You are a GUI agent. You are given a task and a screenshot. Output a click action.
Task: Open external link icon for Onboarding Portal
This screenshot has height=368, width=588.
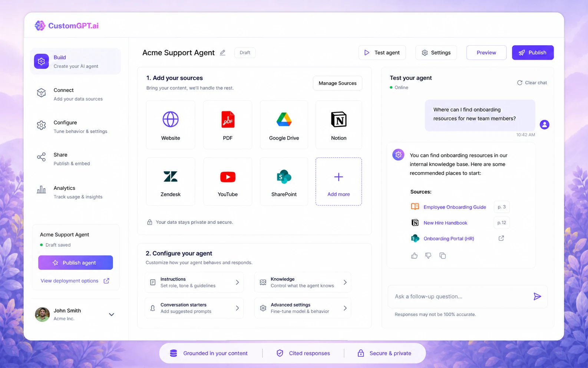click(x=501, y=238)
